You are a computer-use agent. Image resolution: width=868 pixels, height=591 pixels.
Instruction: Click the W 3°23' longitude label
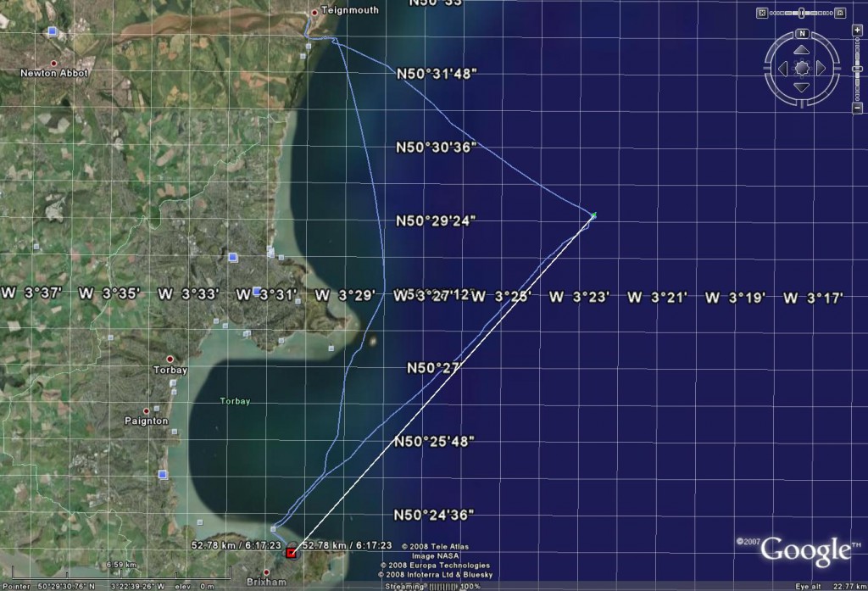coord(580,297)
